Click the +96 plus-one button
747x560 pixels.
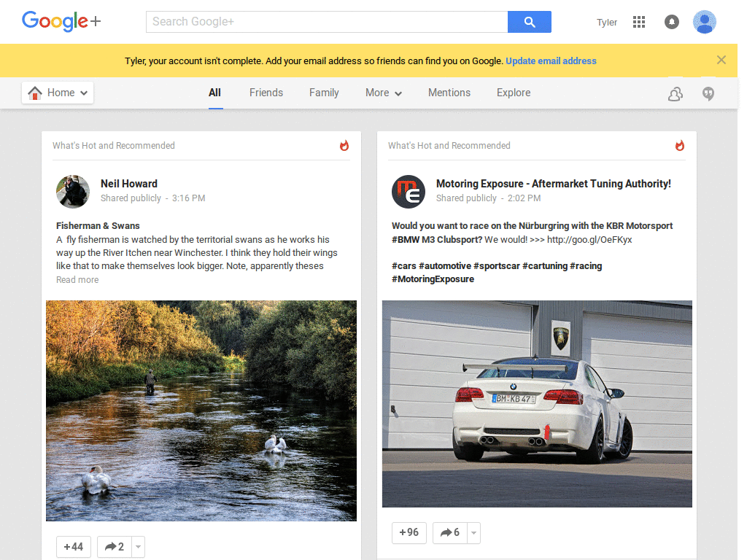pos(409,532)
